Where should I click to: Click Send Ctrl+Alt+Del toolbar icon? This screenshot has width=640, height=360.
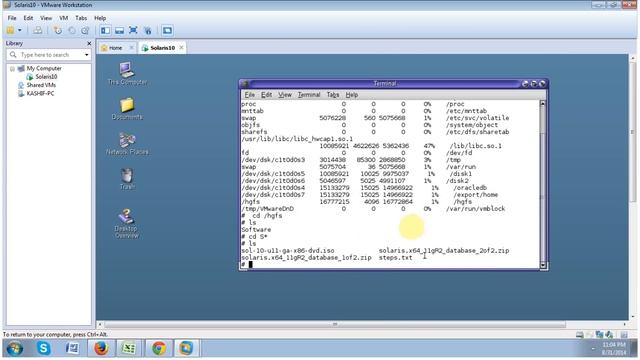coord(38,30)
